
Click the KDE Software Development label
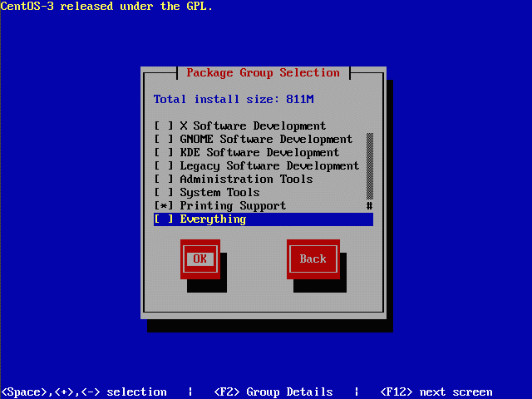259,152
